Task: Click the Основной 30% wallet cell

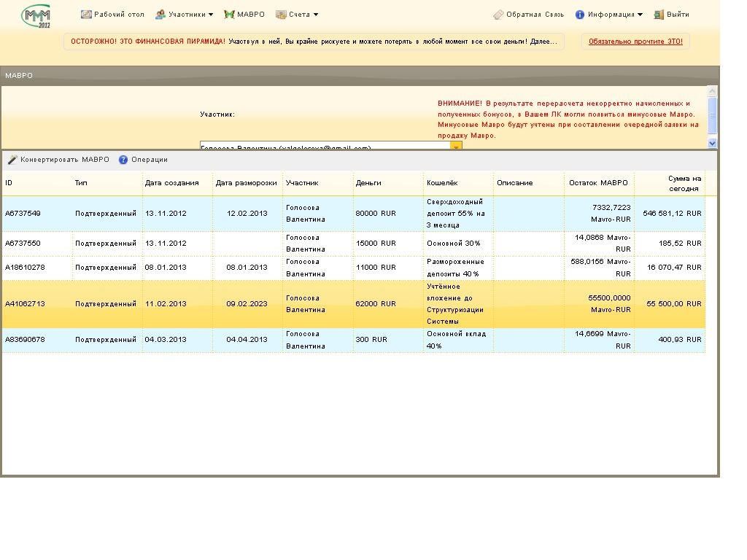Action: tap(458, 244)
